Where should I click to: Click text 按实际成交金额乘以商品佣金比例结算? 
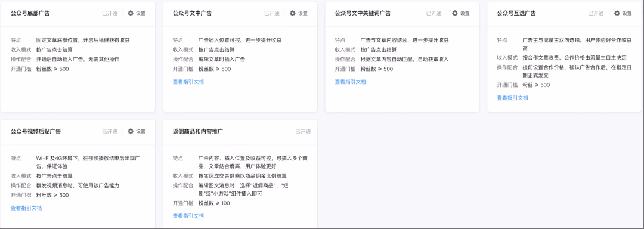pyautogui.click(x=243, y=176)
